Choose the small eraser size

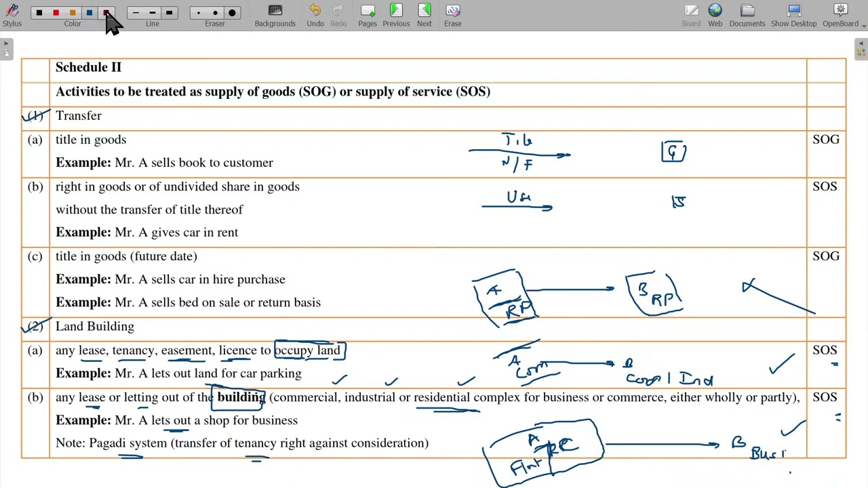(199, 12)
